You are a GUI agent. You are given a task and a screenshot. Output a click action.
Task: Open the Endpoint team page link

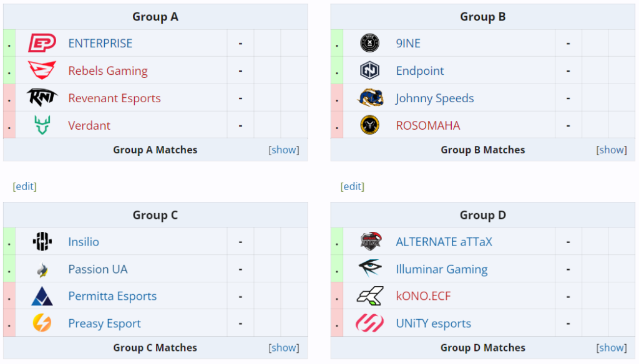coord(420,71)
